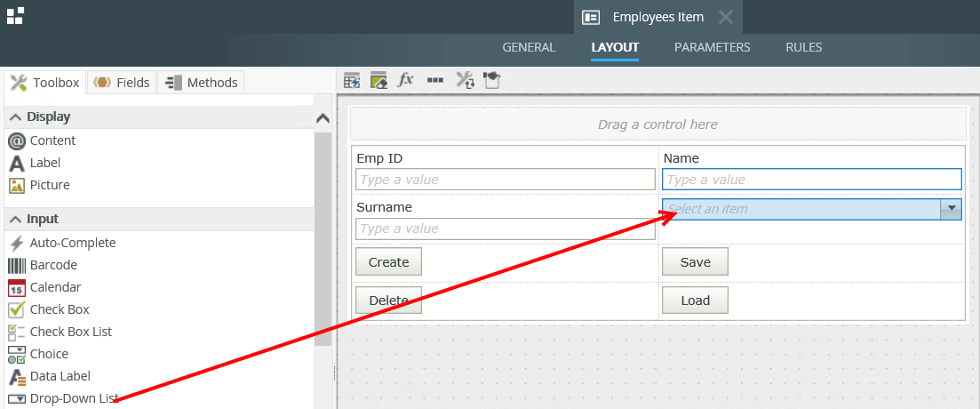Click the Emp ID text box
Viewport: 980px width, 409px height.
click(505, 180)
